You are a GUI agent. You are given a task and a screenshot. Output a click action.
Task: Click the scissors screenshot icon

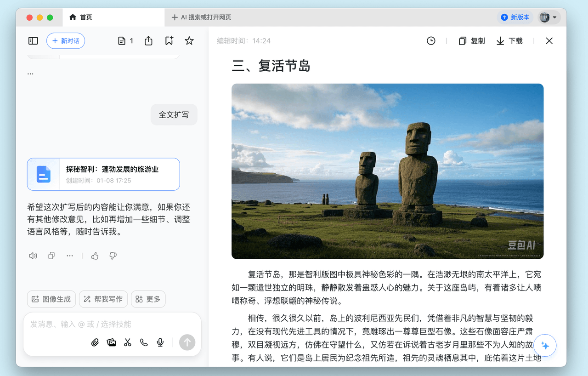[x=128, y=342]
